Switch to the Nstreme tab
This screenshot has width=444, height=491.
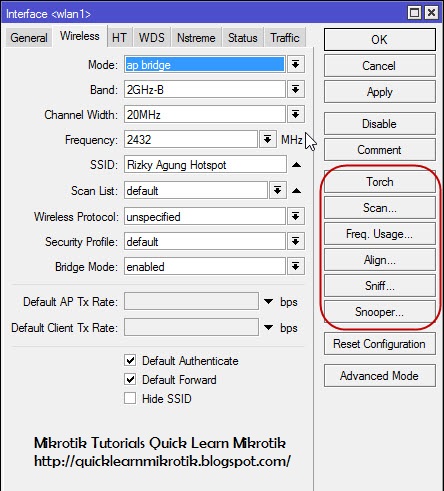(196, 38)
